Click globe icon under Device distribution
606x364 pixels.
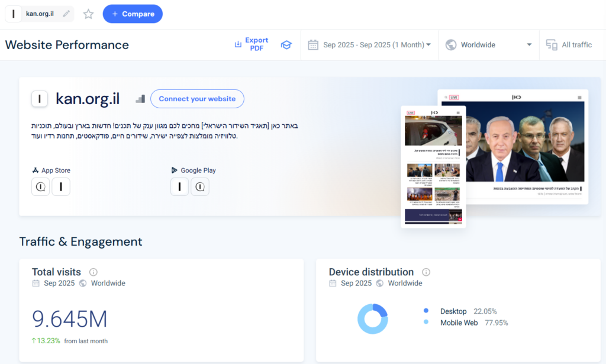coord(380,284)
